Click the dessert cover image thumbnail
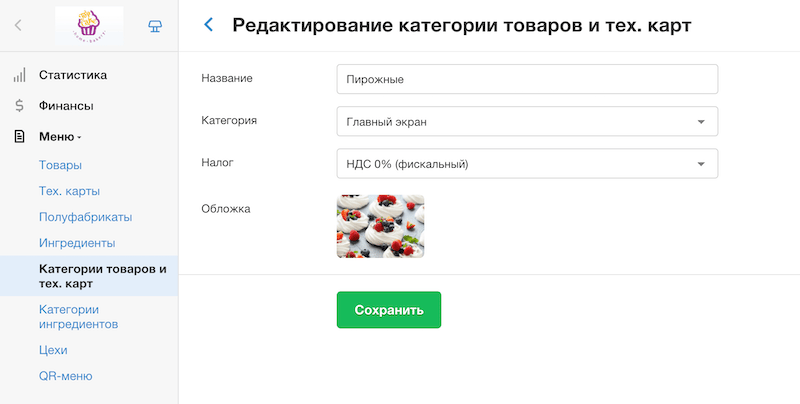Viewport: 800px width, 404px height. [380, 226]
